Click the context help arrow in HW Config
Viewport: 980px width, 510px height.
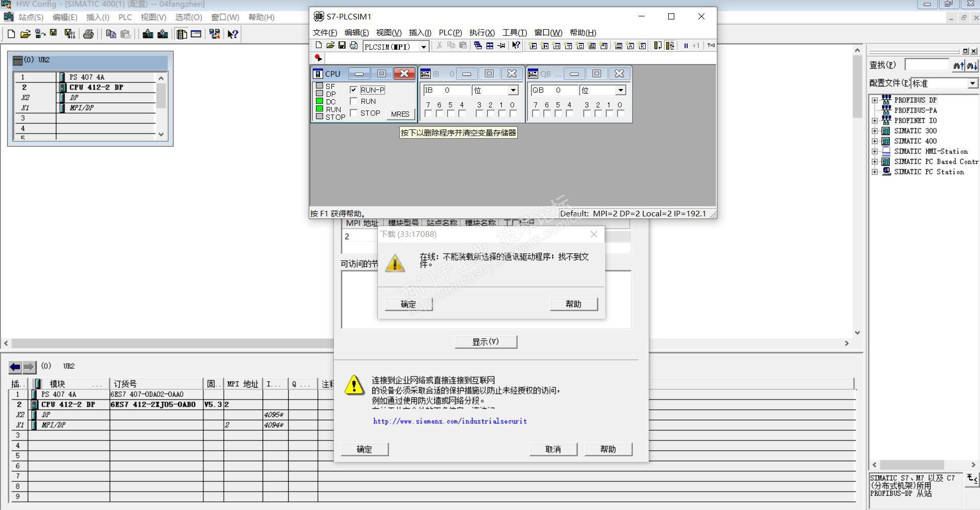tap(233, 34)
